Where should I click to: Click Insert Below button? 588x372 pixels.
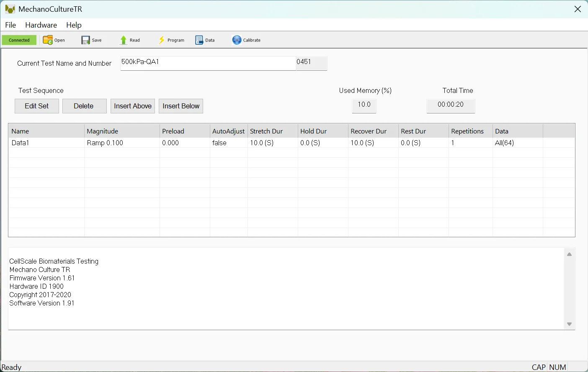click(x=181, y=106)
